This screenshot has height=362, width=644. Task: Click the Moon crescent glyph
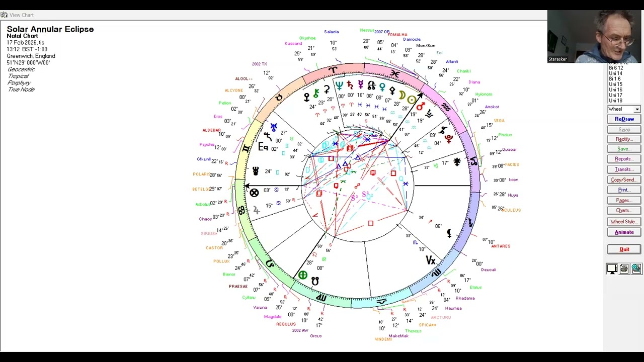pyautogui.click(x=401, y=95)
